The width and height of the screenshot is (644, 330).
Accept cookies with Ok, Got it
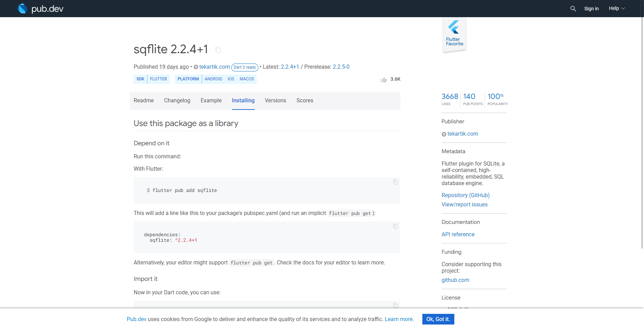438,319
